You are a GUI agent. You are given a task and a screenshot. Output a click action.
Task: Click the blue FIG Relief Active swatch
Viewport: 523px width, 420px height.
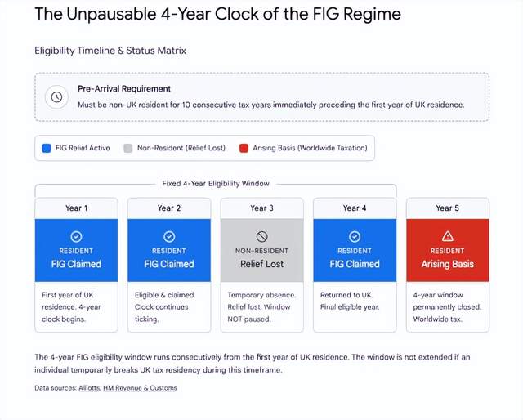pos(47,148)
